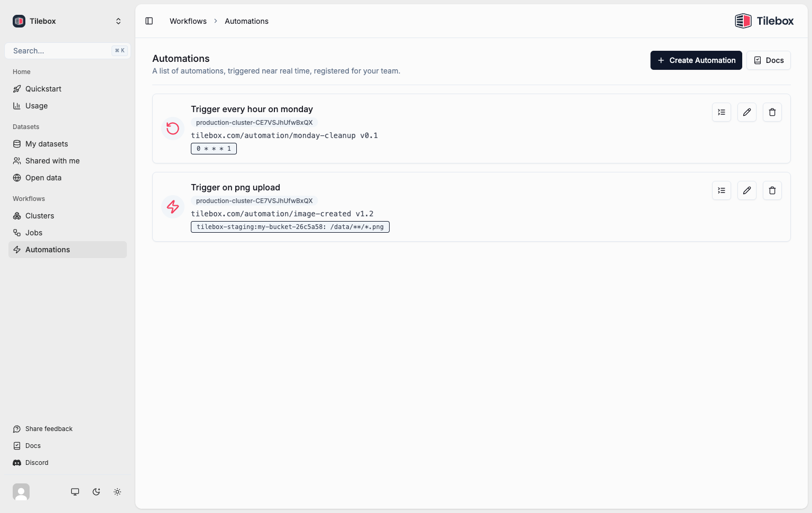Go to Workflows via the breadcrumb
The image size is (812, 513).
(188, 21)
